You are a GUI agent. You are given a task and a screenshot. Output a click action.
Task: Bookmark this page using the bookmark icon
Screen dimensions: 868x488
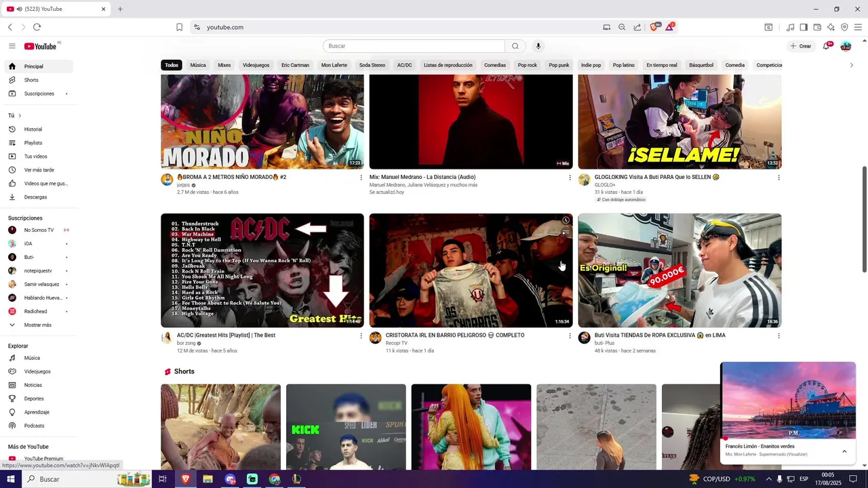(179, 27)
